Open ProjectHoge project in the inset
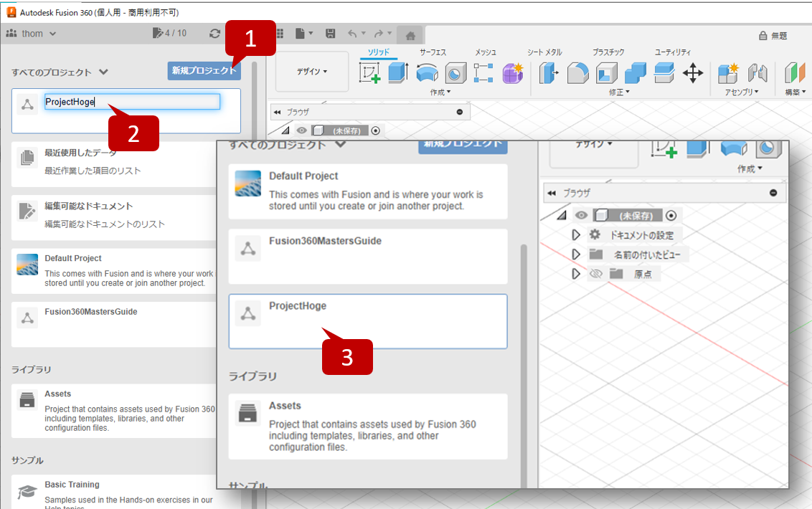The image size is (812, 509). click(x=368, y=322)
